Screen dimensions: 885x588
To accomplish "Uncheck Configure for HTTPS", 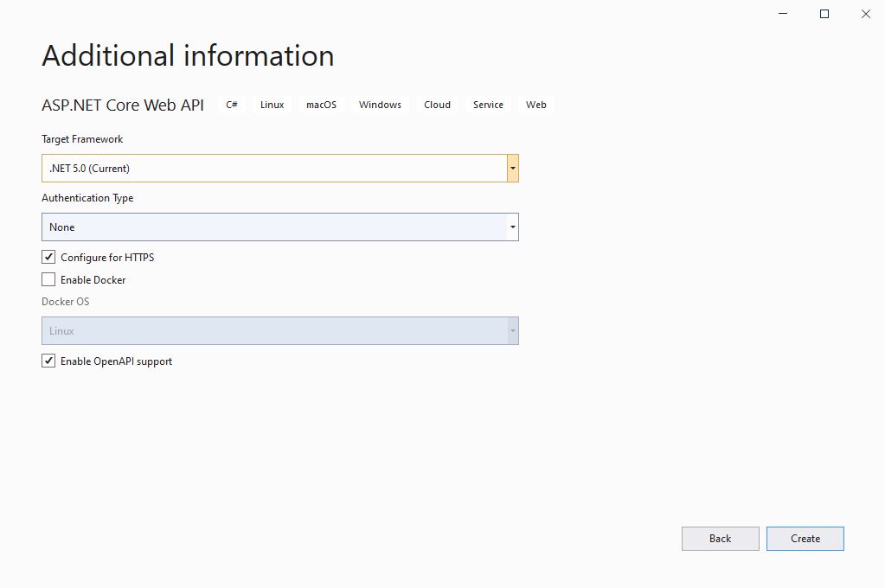I will coord(48,258).
